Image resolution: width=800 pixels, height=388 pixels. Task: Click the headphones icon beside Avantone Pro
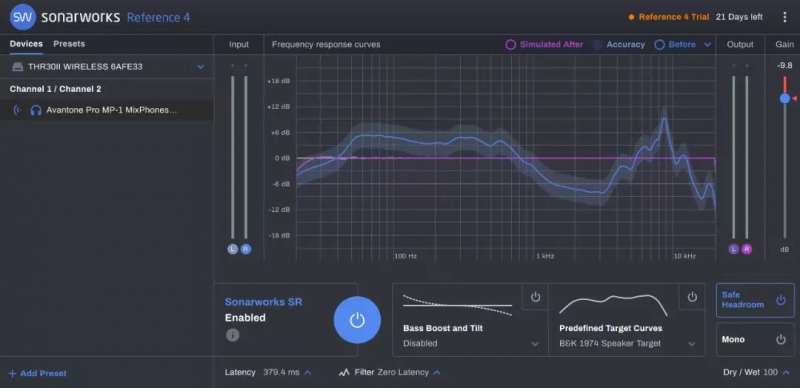[x=36, y=110]
